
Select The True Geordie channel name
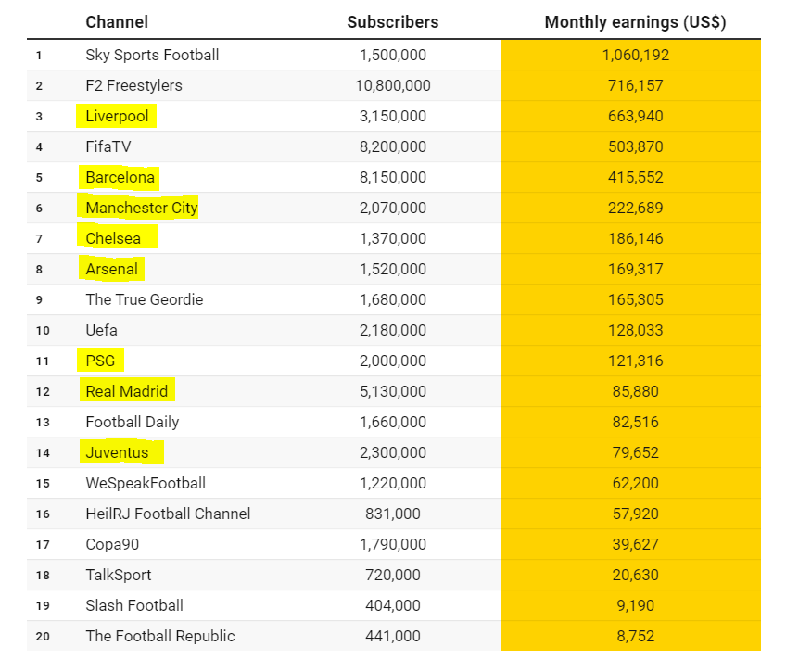click(145, 299)
